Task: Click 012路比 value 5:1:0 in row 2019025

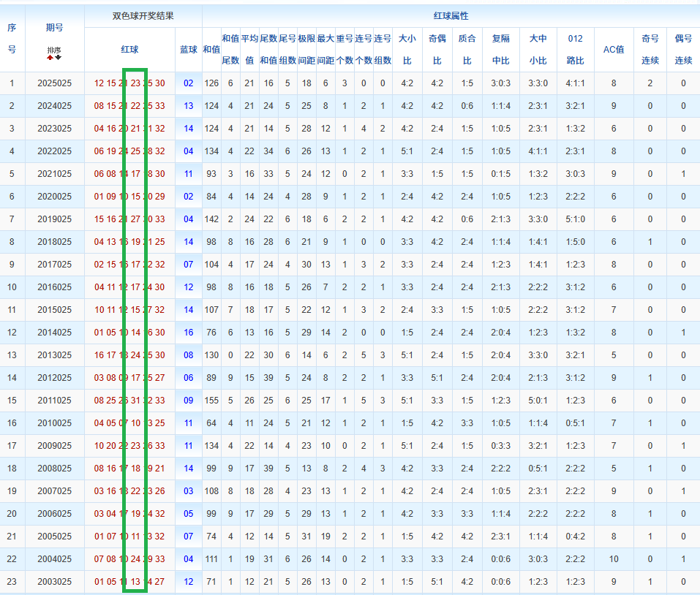Action: click(576, 219)
